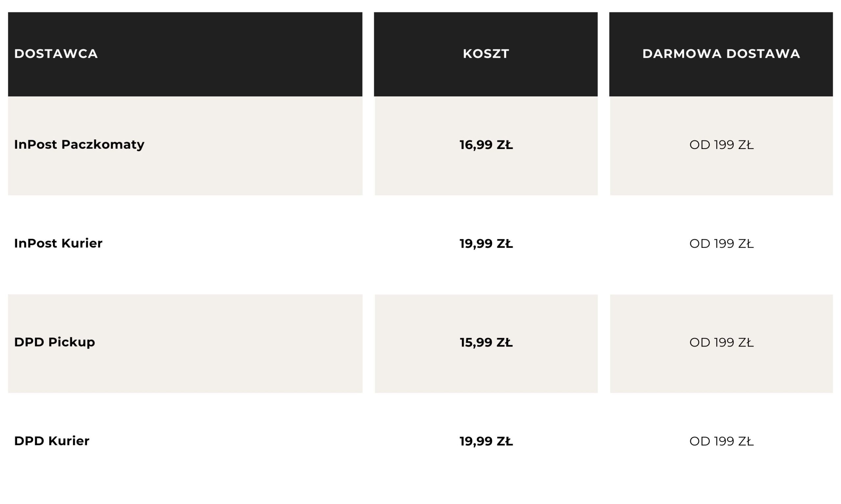Select the InPost Kurier 19,99 ZŁ cost
The width and height of the screenshot is (841, 504).
(486, 244)
